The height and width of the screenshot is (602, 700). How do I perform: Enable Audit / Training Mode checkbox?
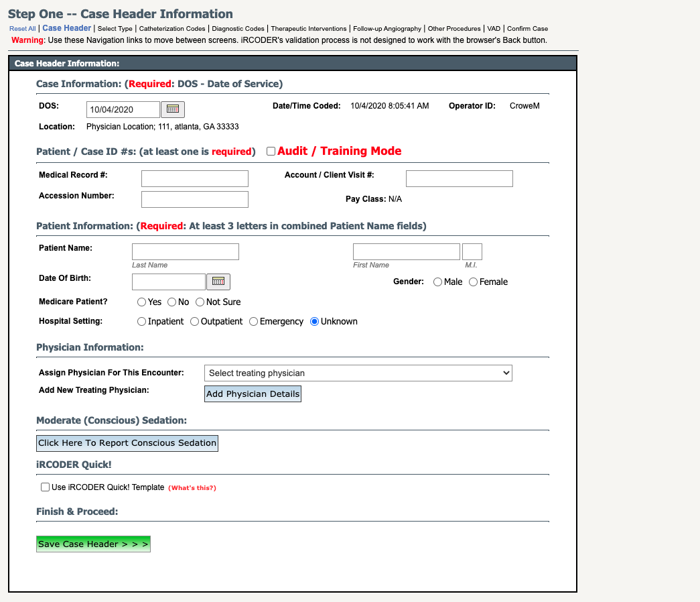(271, 151)
